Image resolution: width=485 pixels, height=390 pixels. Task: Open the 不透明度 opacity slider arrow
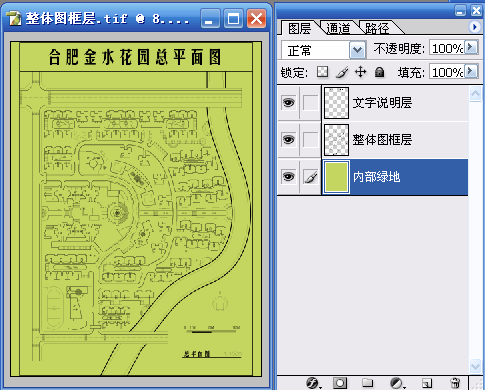click(471, 47)
